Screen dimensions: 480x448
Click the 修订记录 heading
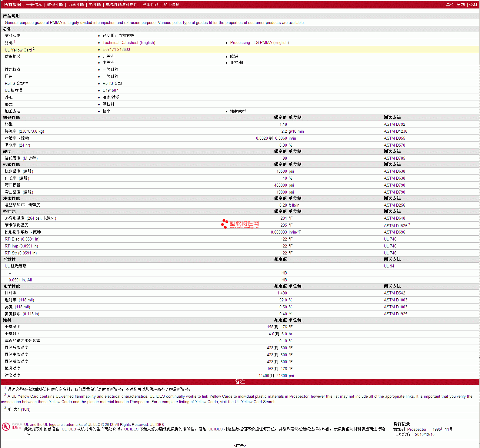coord(402,424)
